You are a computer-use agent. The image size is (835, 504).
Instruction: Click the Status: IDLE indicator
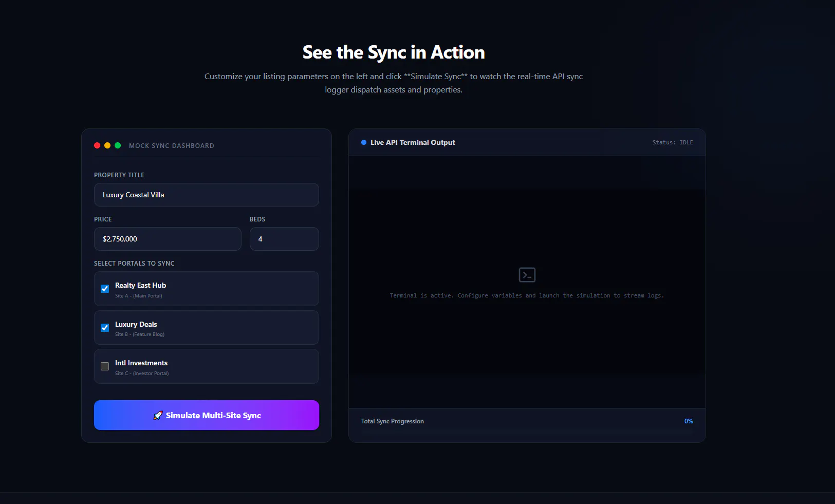click(x=673, y=142)
